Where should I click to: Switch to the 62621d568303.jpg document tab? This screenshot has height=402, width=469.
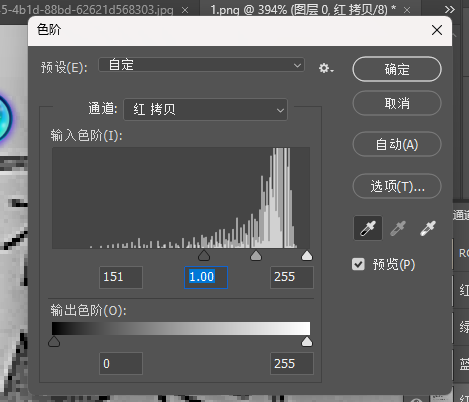click(x=87, y=9)
